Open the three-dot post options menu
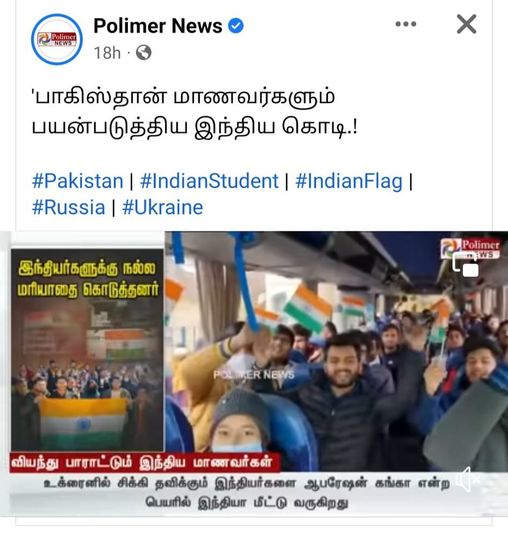This screenshot has height=540, width=508. [406, 24]
